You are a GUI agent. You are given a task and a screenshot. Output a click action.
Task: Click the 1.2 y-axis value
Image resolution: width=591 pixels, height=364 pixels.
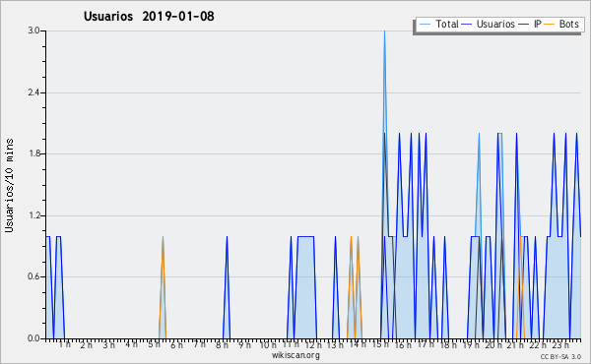(x=33, y=215)
